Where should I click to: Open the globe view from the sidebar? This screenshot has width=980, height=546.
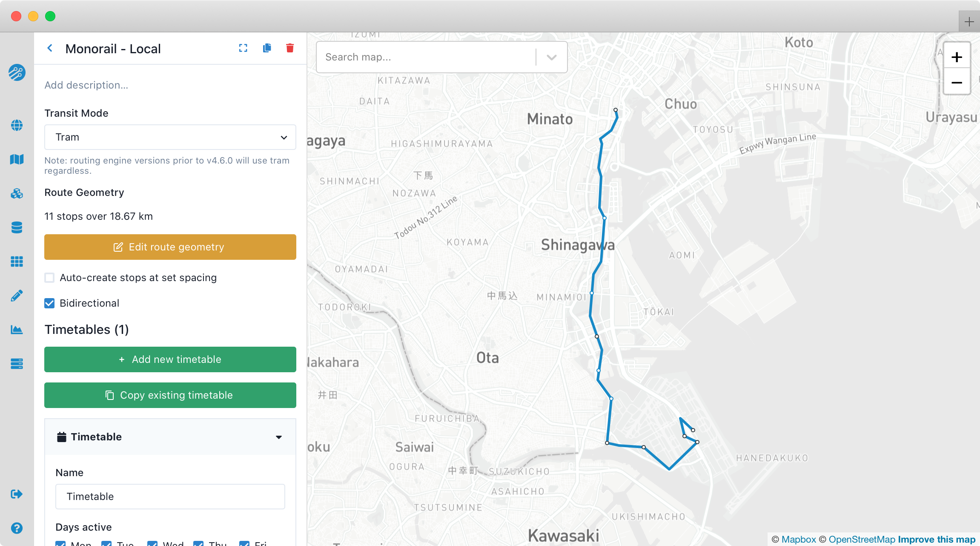[x=17, y=125]
